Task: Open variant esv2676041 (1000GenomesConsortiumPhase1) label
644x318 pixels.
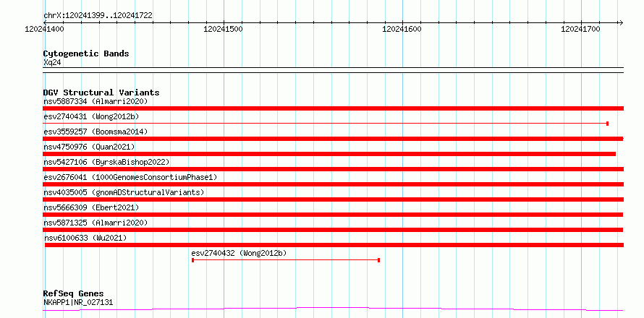Action: click(x=130, y=177)
